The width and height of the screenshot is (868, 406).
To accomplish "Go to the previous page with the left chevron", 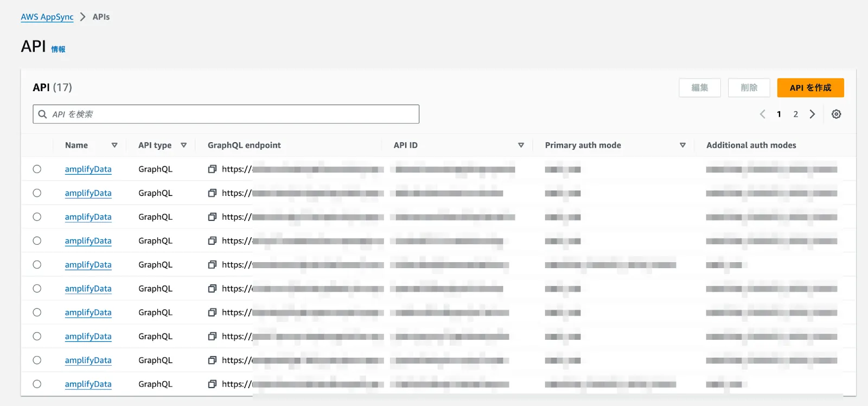I will (x=763, y=114).
